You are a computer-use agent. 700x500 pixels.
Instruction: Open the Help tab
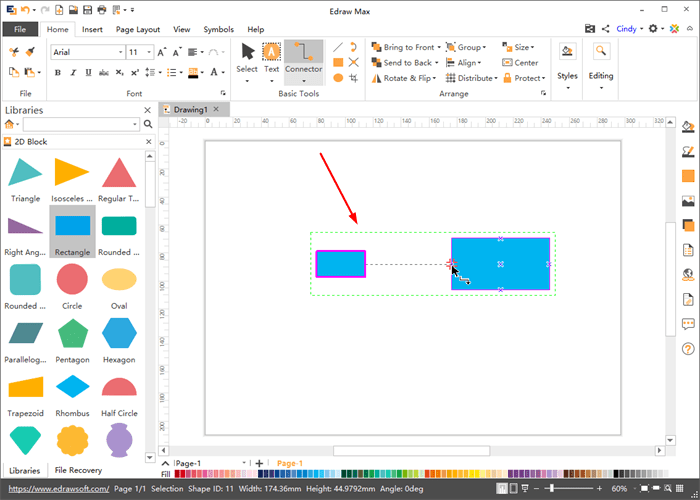(x=256, y=29)
